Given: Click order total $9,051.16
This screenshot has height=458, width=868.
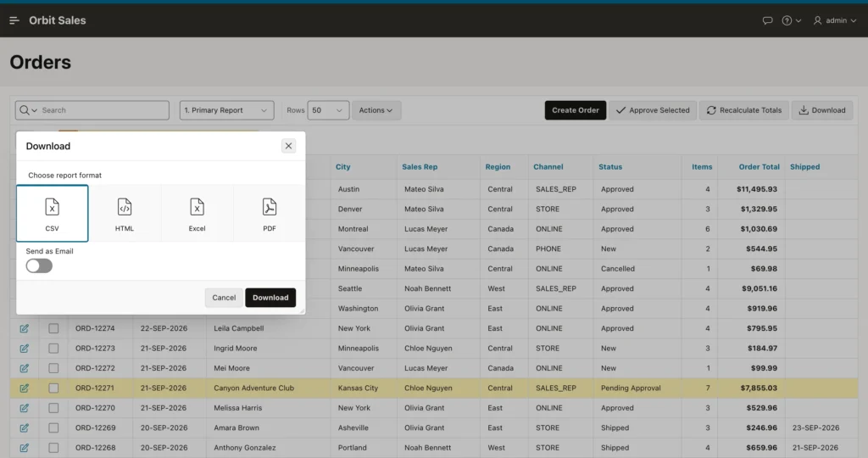Looking at the screenshot, I should click(x=759, y=288).
